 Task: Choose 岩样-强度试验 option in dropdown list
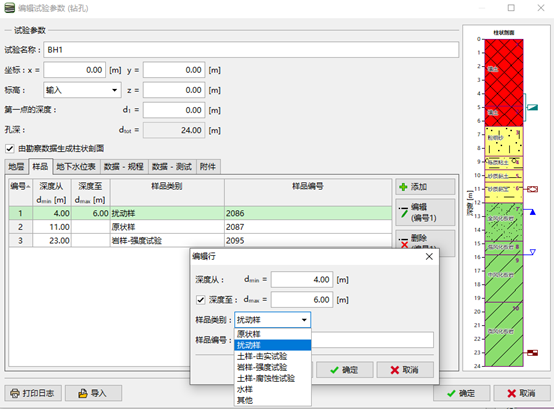point(273,367)
